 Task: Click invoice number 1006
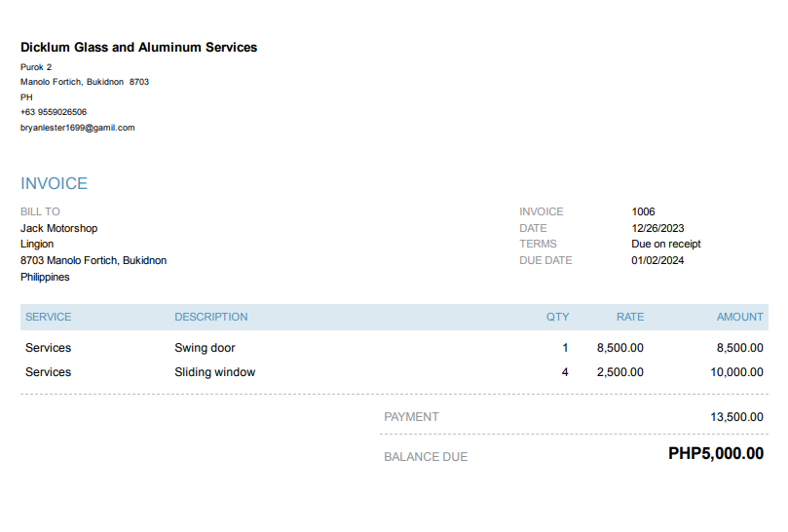click(643, 211)
